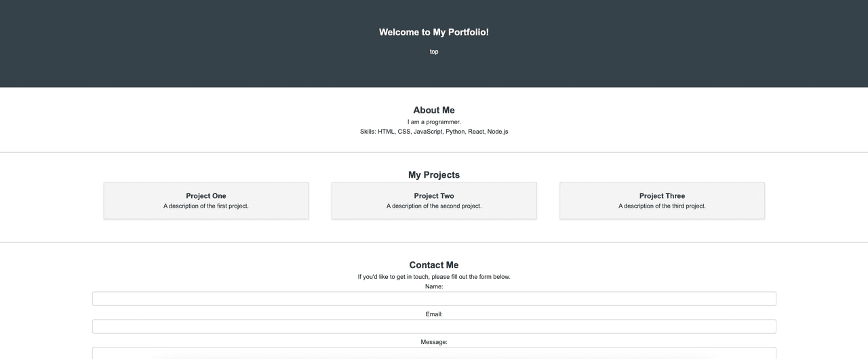This screenshot has height=359, width=868.
Task: Click the "About Me" section heading
Action: click(434, 110)
